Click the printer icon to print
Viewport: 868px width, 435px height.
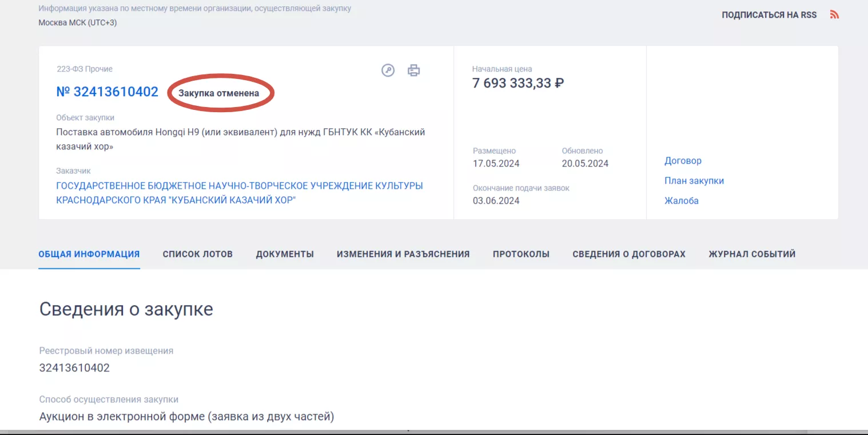tap(413, 70)
